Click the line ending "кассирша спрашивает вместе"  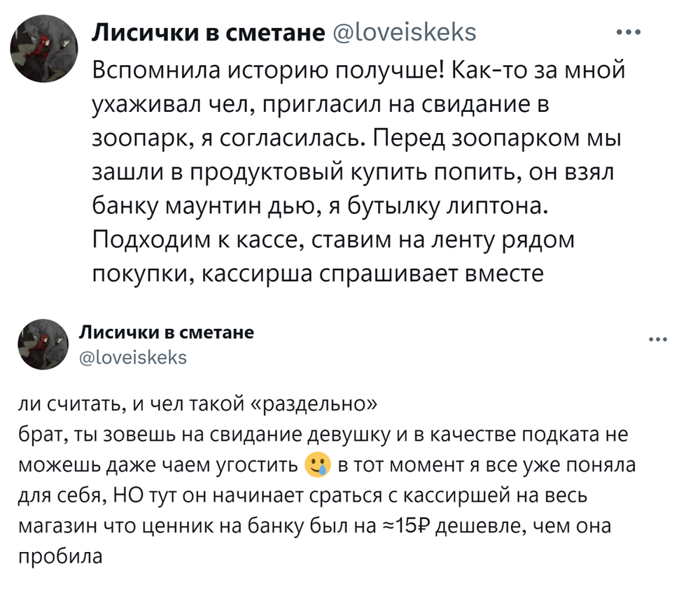click(x=318, y=274)
